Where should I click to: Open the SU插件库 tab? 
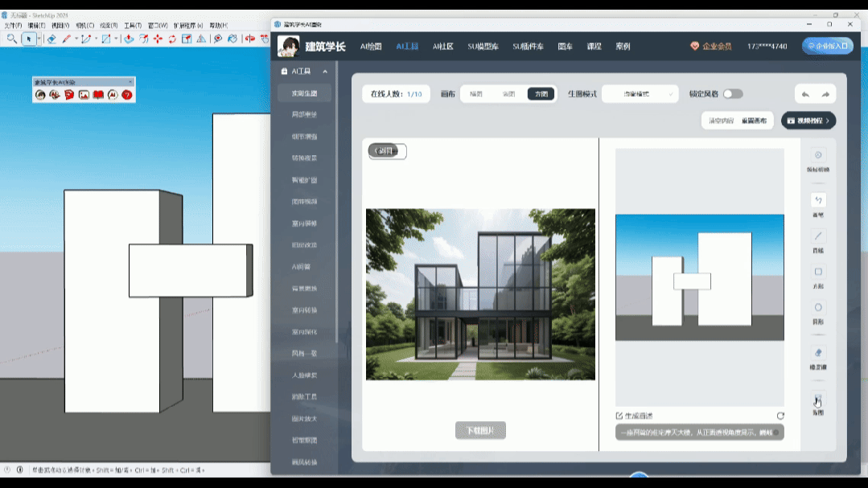click(528, 47)
